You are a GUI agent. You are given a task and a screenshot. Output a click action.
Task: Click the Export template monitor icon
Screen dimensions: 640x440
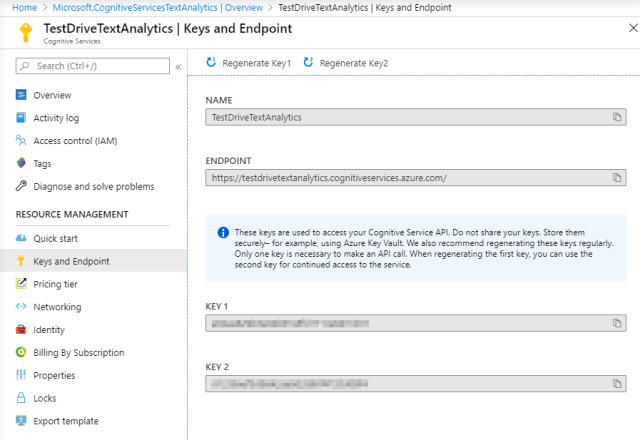click(21, 420)
